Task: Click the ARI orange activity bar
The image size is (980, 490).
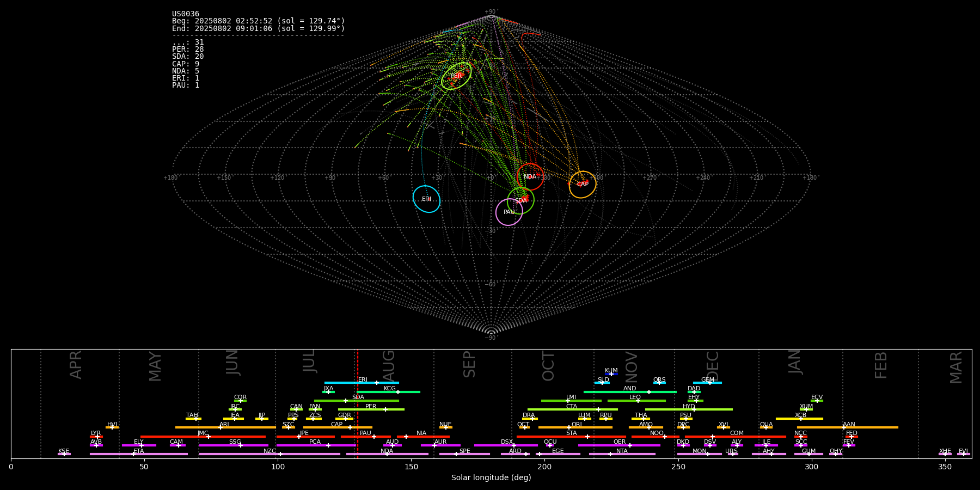Action: 225,427
